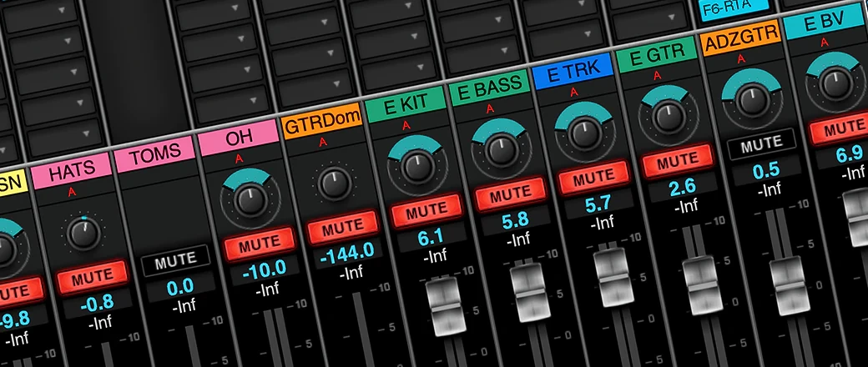868x367 pixels.
Task: Click the HATS fader value -0.8
Action: coord(97,302)
